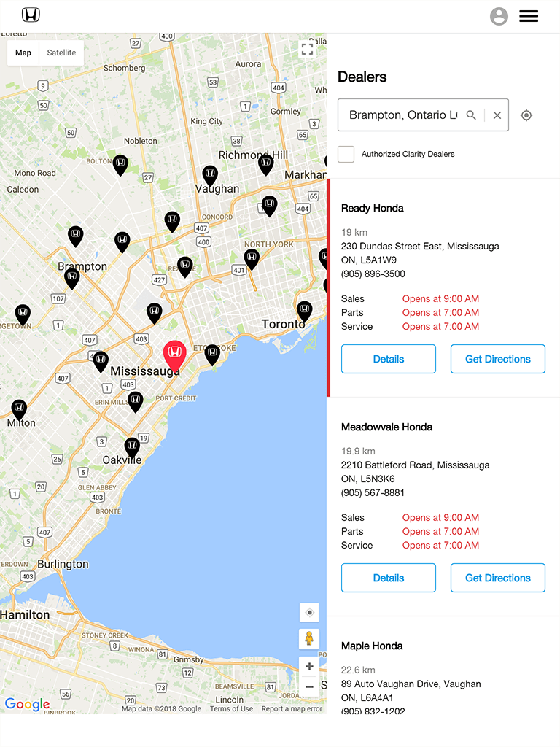Viewport: 560px width, 747px height.
Task: Click the Google logo on map
Action: point(27,704)
